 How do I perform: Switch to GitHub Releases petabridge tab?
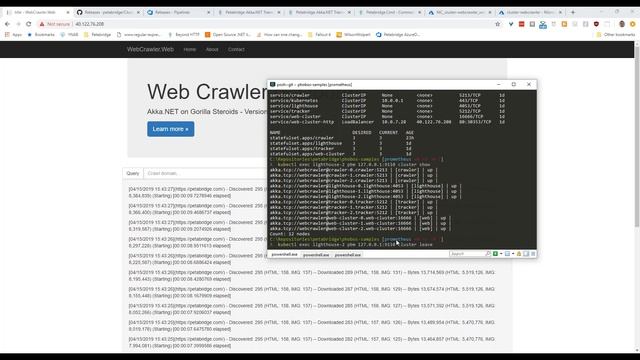108,12
